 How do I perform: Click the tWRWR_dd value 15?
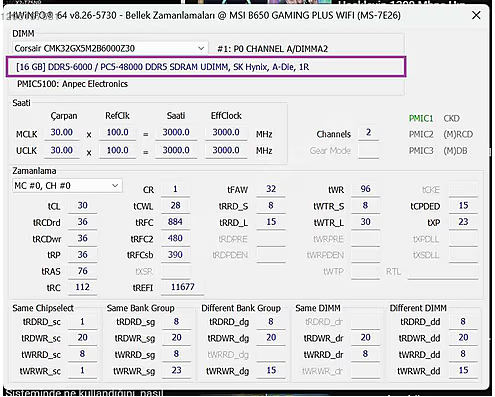(x=463, y=371)
